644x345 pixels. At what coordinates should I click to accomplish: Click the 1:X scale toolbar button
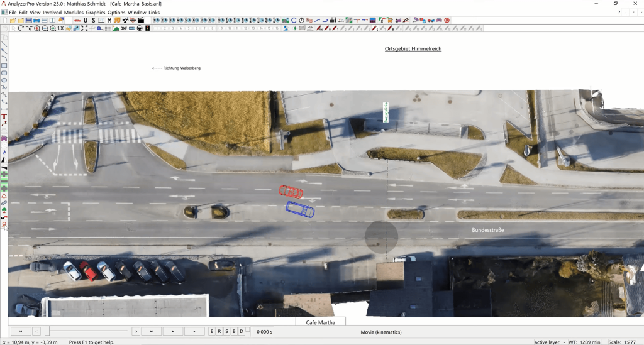[60, 29]
